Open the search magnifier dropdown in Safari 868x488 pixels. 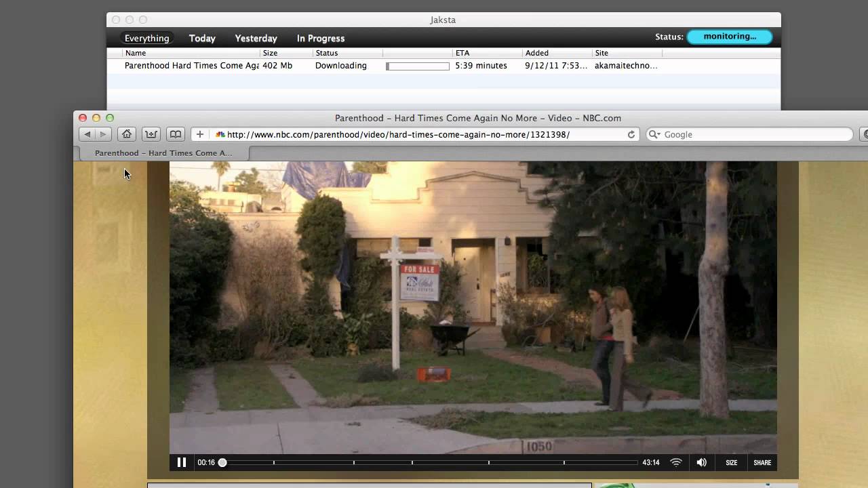(654, 134)
